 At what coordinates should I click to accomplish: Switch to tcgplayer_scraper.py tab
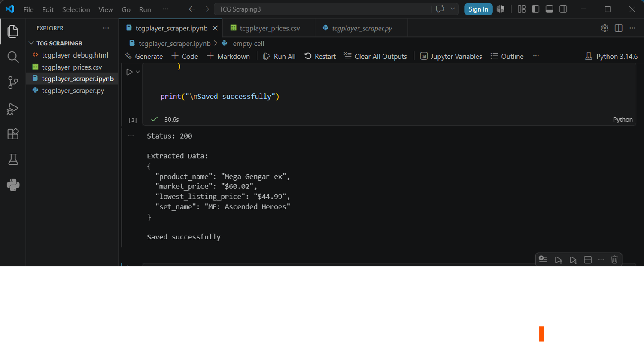click(x=361, y=28)
